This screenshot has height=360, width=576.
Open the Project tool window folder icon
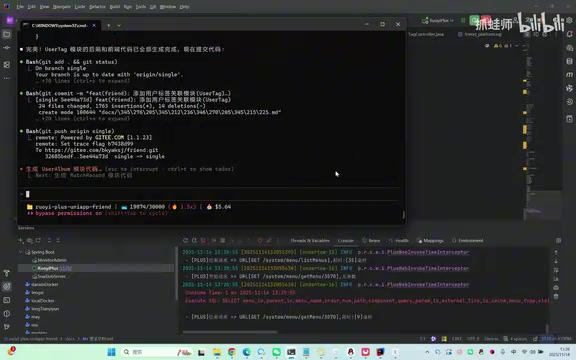[x=7, y=35]
